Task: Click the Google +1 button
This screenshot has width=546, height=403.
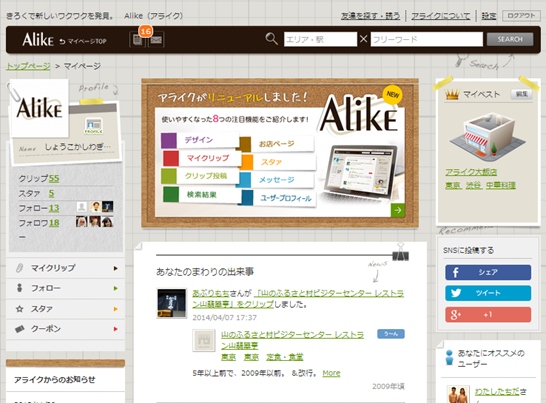Action: [488, 315]
